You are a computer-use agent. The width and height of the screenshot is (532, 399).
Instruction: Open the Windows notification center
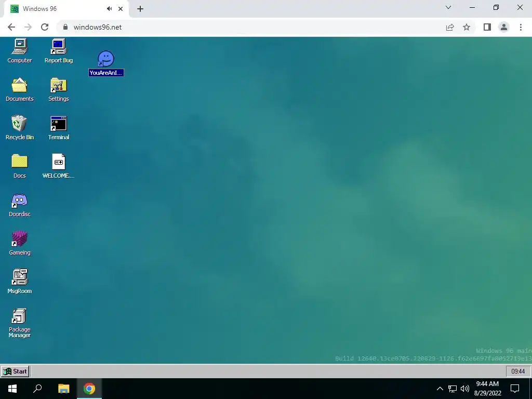(x=515, y=389)
